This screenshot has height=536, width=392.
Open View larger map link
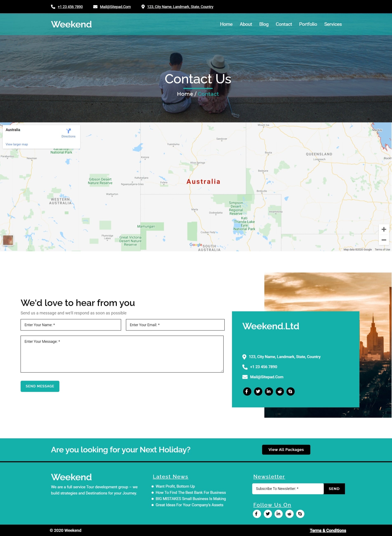point(17,144)
